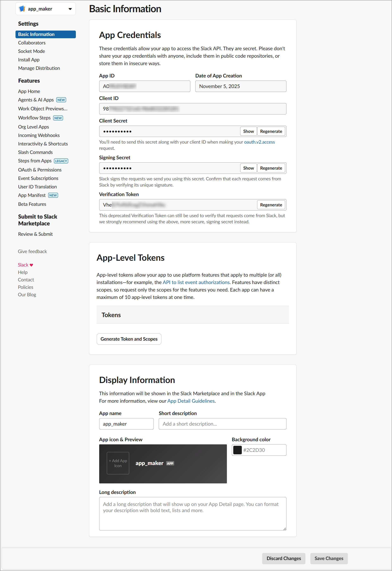Open Beta Features page

click(x=32, y=204)
